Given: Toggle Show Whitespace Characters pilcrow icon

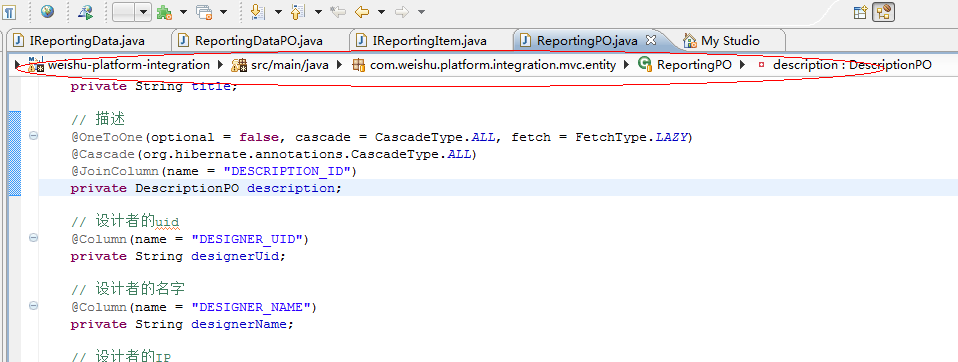Looking at the screenshot, I should click(x=10, y=12).
